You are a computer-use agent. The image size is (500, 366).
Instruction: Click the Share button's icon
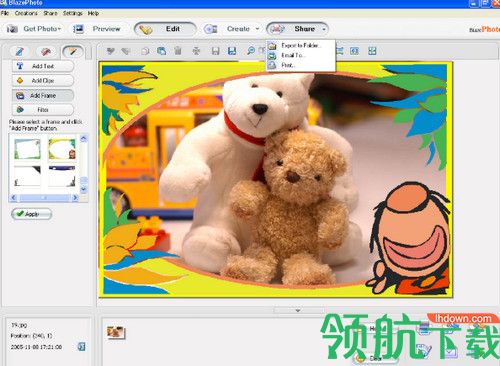pos(277,29)
